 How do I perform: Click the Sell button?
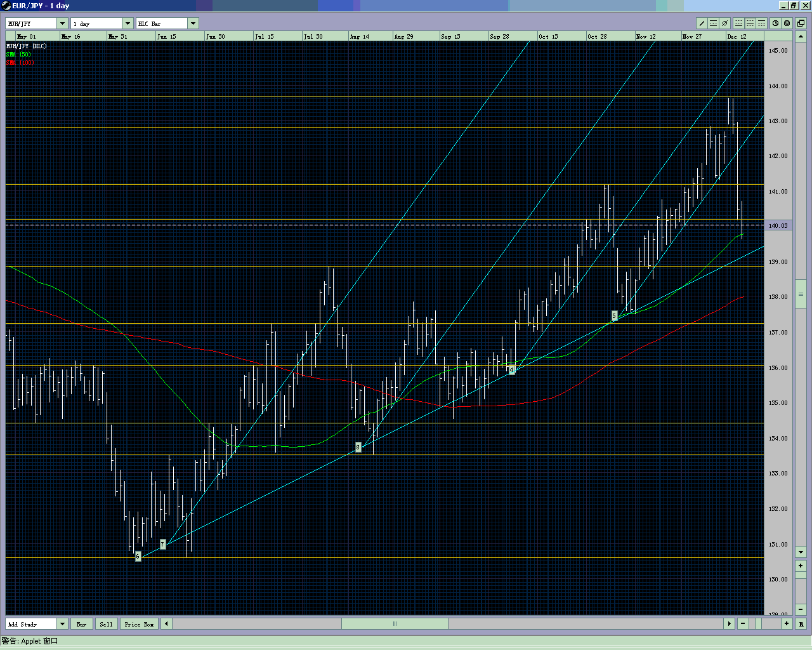[106, 623]
